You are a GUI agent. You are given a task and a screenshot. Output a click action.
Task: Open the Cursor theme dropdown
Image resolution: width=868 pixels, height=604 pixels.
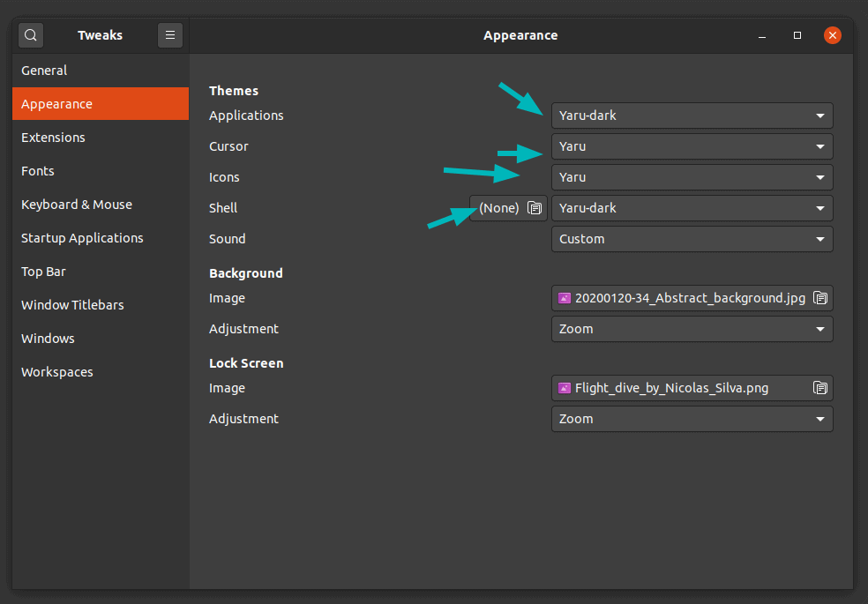click(x=692, y=146)
